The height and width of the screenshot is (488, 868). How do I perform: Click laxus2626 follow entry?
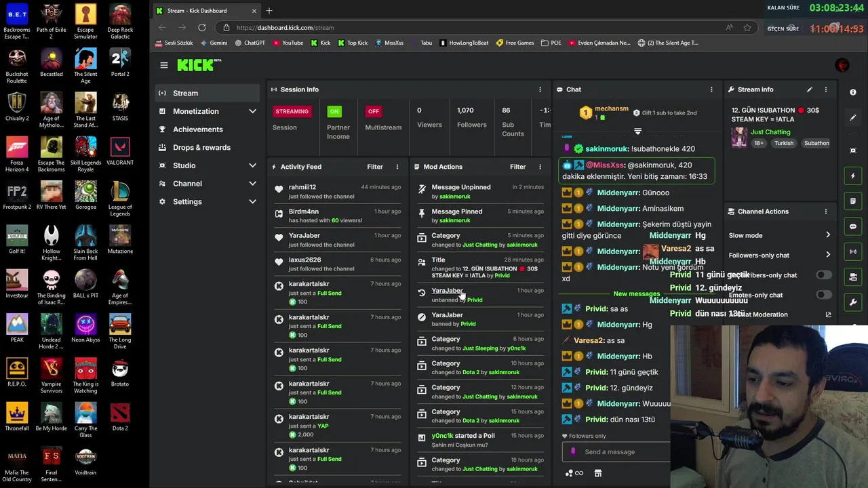pos(338,264)
